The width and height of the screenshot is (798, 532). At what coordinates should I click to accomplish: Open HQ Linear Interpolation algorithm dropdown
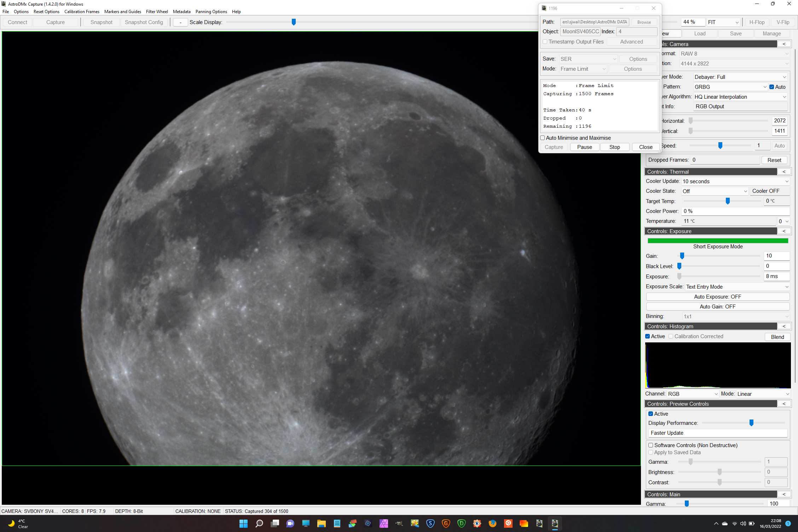[x=740, y=97]
